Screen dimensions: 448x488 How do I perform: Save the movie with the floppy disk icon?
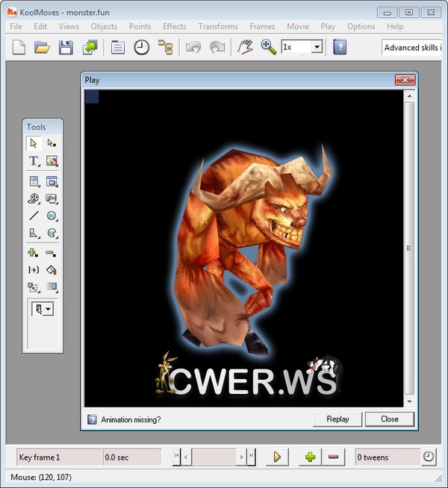(66, 47)
